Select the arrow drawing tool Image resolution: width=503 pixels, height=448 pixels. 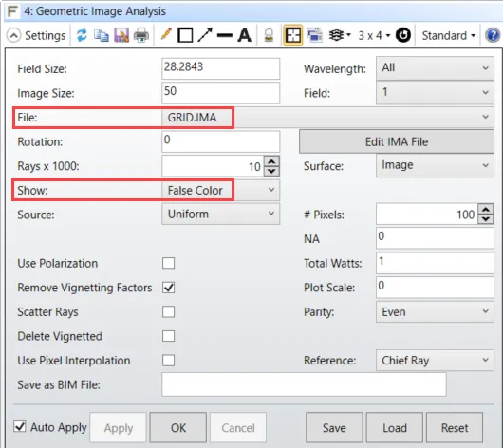pyautogui.click(x=205, y=35)
